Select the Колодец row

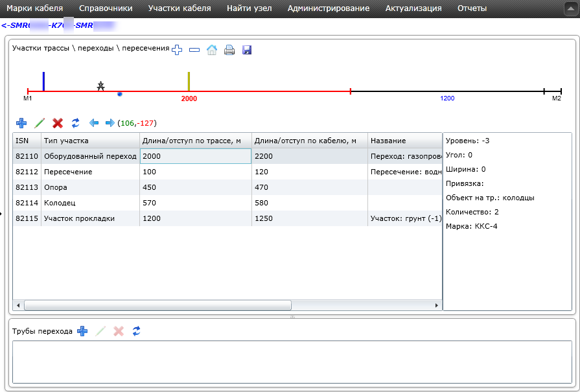point(227,203)
